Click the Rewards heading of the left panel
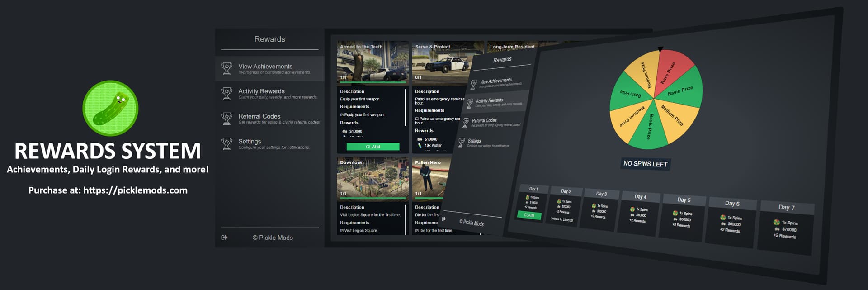Viewport: 868px width, 290px height. pos(269,39)
